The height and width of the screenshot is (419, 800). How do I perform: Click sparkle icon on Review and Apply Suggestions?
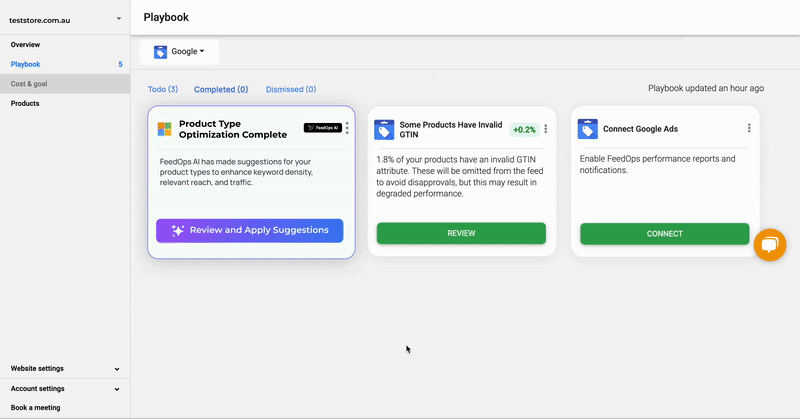pos(178,230)
